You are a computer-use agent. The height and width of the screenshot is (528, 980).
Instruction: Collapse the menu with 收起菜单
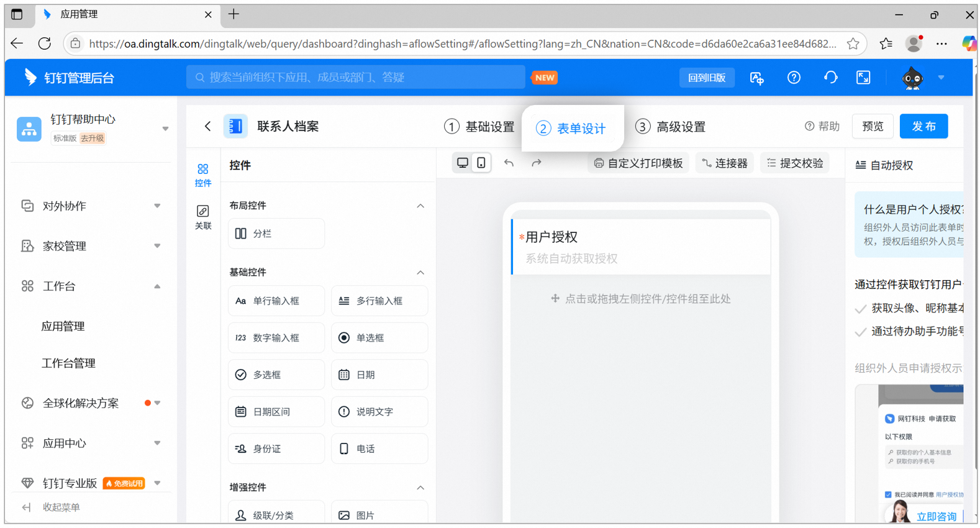pos(51,508)
